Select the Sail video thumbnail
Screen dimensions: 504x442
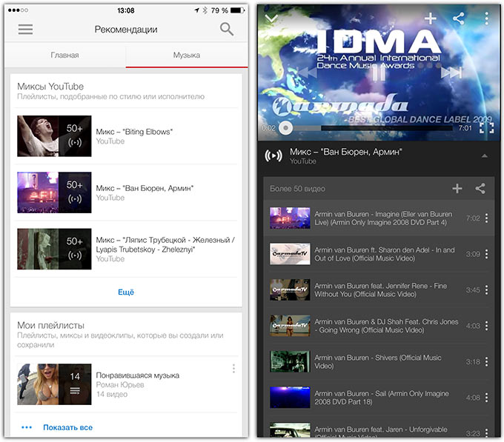pyautogui.click(x=290, y=398)
